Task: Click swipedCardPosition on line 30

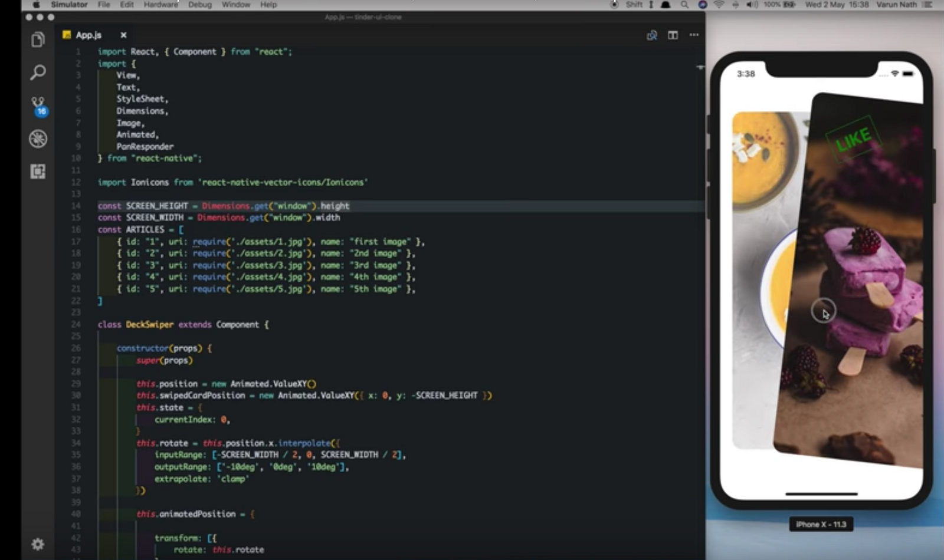Action: (202, 396)
